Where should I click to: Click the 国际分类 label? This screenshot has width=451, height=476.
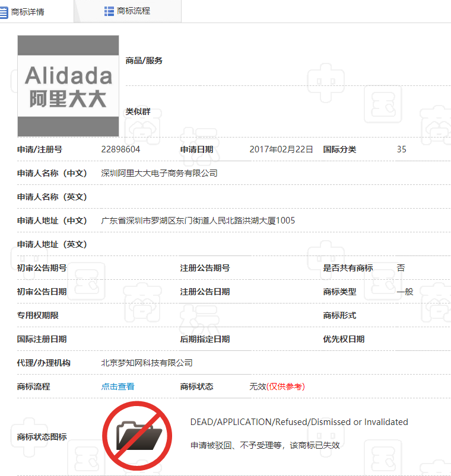339,149
